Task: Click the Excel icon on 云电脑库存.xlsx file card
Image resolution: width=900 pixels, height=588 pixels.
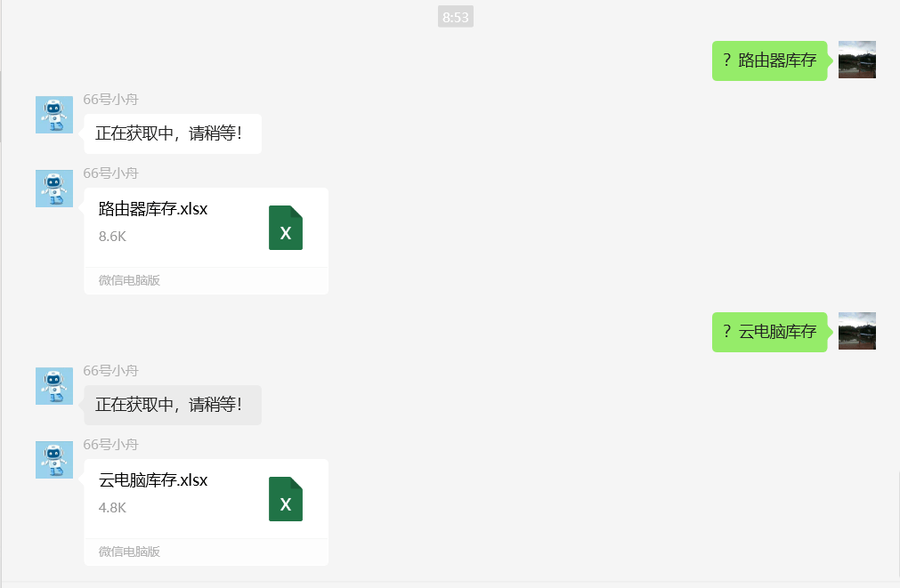Action: coord(285,499)
